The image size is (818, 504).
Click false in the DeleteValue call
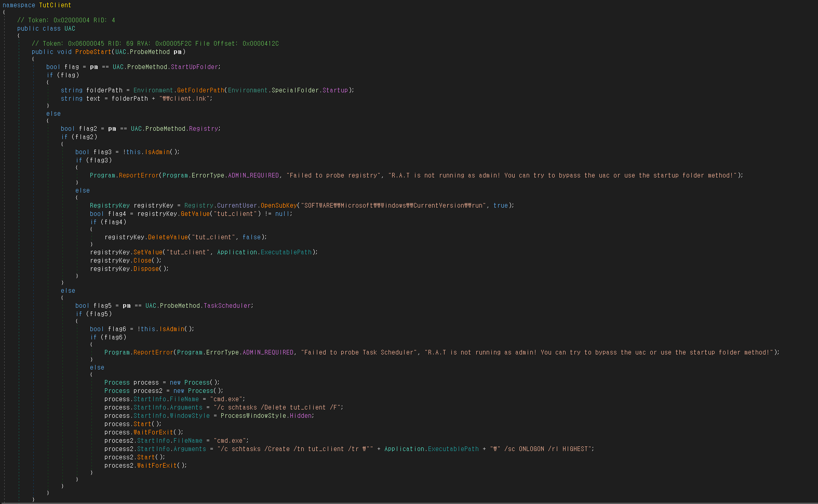251,237
